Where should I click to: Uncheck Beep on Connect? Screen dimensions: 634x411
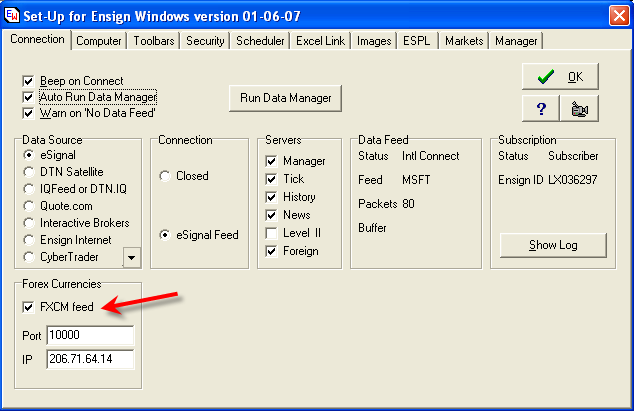click(x=30, y=81)
